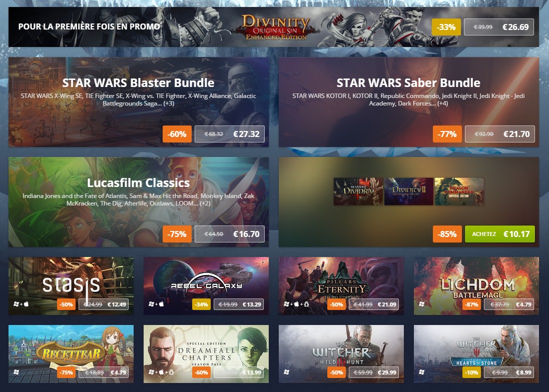Click the €26.69 Divinity Original Sin price
The width and height of the screenshot is (549, 392).
pos(515,27)
